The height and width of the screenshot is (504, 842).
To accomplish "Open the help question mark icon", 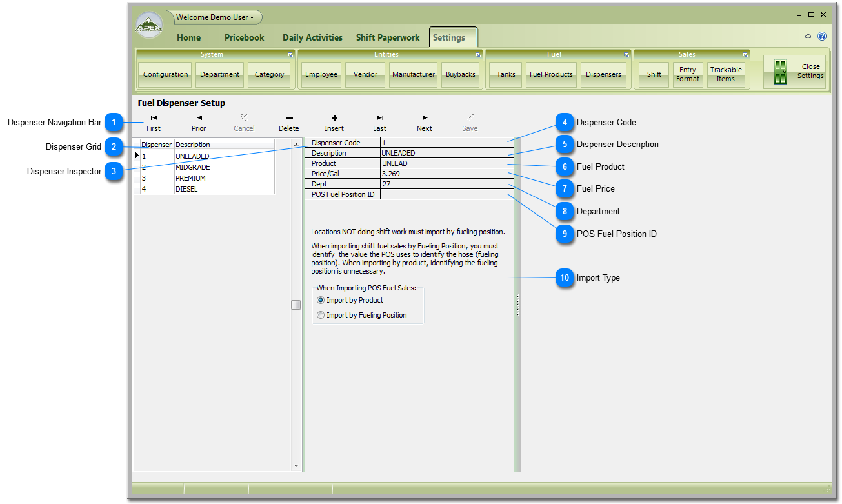I will coord(822,37).
